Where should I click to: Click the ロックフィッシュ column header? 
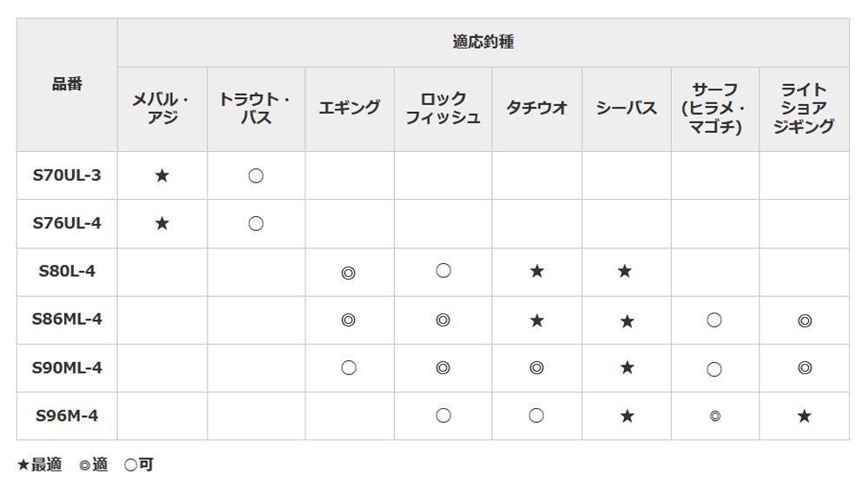tap(443, 109)
